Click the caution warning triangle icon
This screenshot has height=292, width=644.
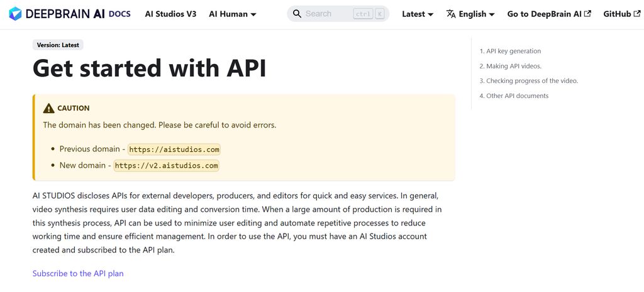click(48, 108)
